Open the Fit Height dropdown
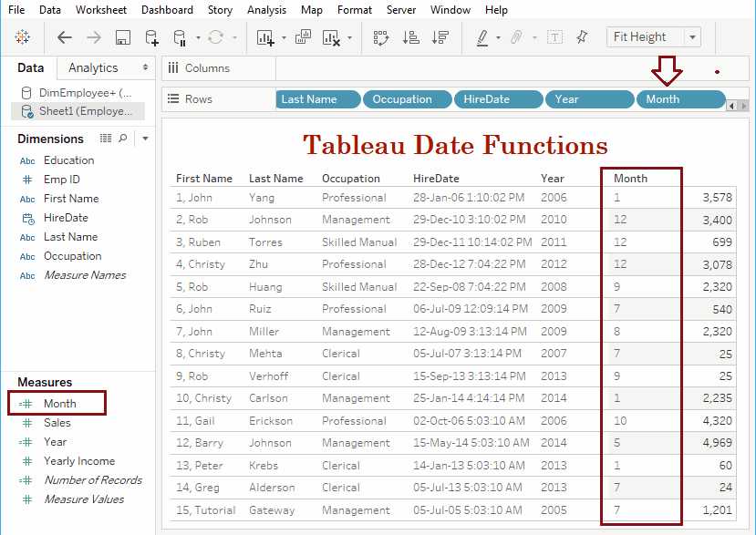The image size is (756, 535). point(692,36)
